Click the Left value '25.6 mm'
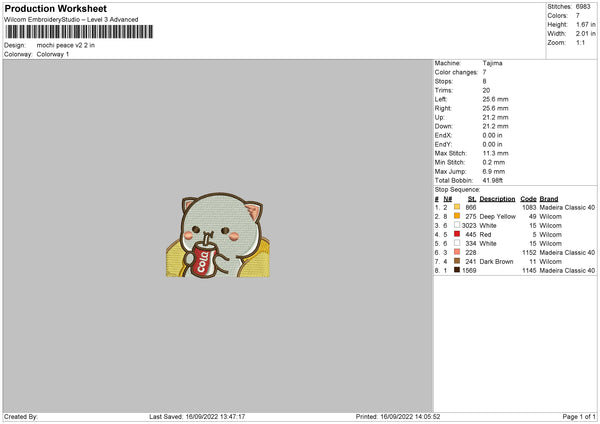This screenshot has height=424, width=600. pyautogui.click(x=496, y=99)
